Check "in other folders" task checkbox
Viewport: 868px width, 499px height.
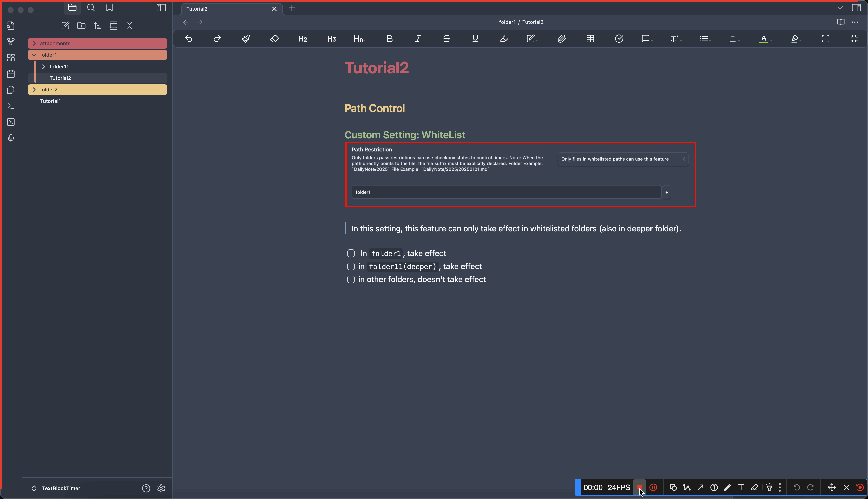351,279
